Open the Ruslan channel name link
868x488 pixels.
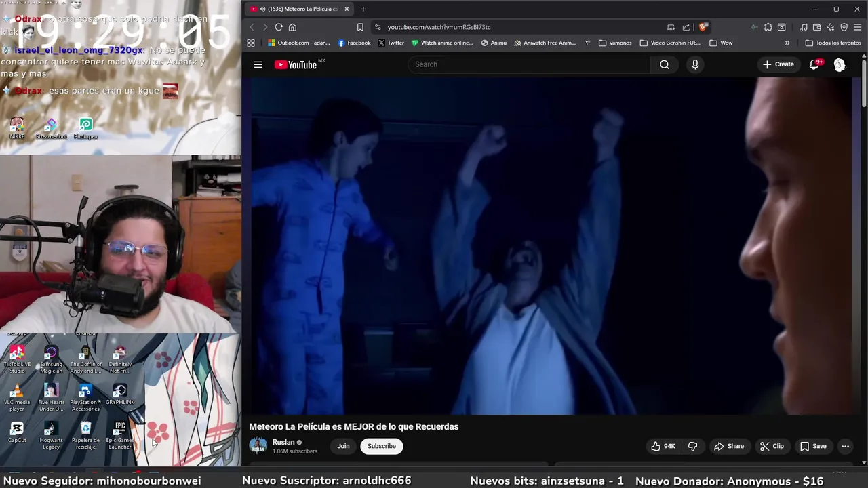tap(283, 442)
